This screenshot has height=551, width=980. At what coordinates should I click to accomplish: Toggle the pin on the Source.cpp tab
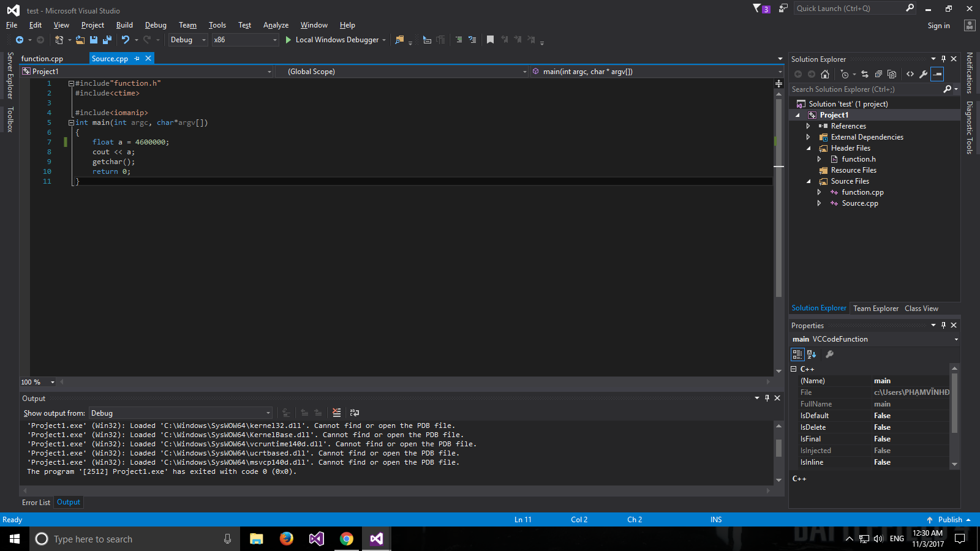(x=137, y=59)
